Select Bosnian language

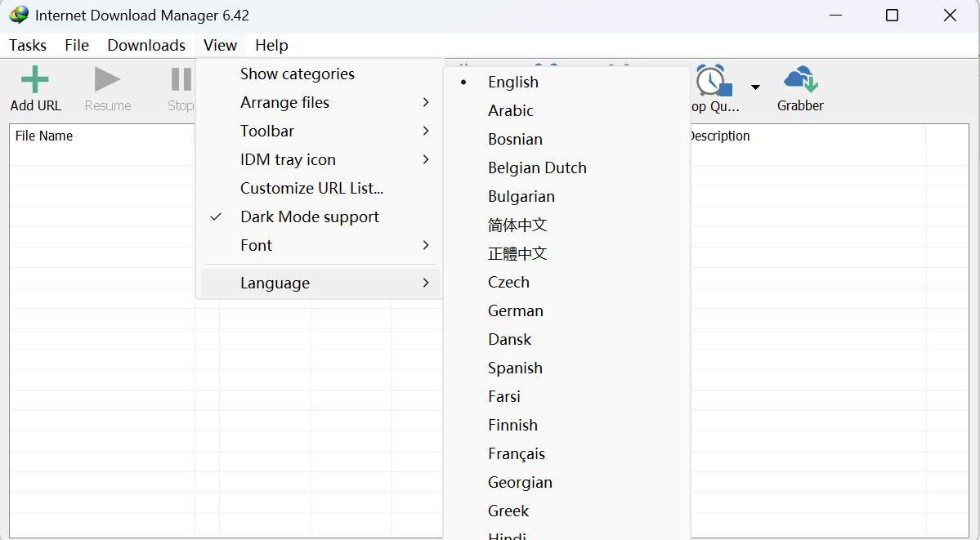[x=566, y=140]
